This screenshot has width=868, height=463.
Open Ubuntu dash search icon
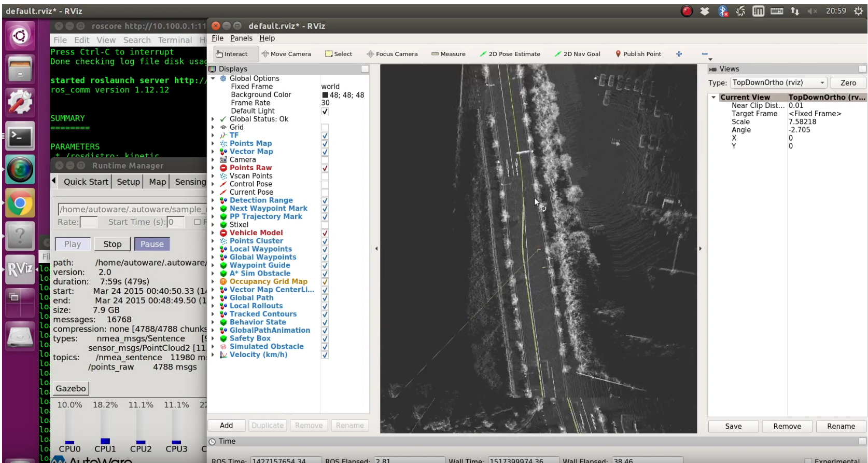[x=20, y=36]
